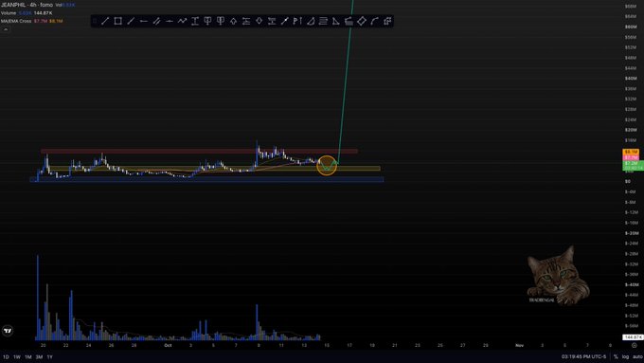The height and width of the screenshot is (363, 644).
Task: Choose the Horizontal Ray tool
Action: click(x=143, y=21)
